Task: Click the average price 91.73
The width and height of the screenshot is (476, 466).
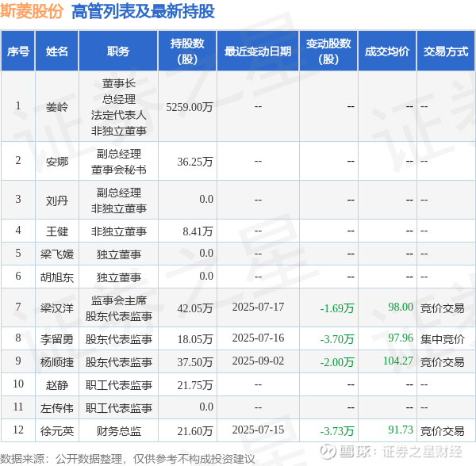Action: [x=401, y=430]
